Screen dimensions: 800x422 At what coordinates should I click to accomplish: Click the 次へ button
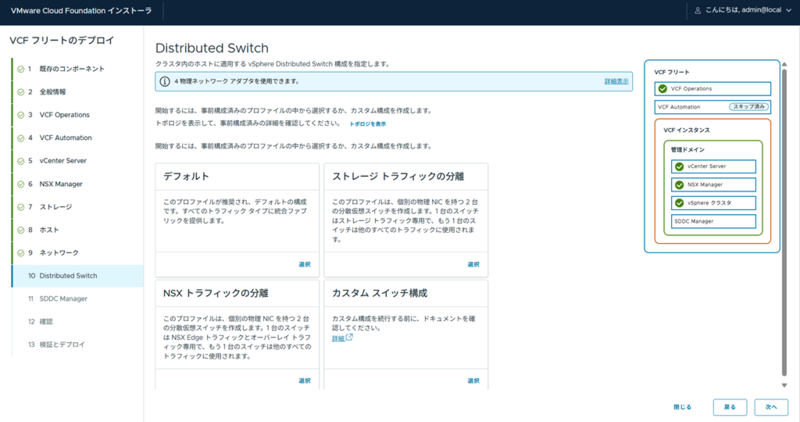(x=771, y=407)
